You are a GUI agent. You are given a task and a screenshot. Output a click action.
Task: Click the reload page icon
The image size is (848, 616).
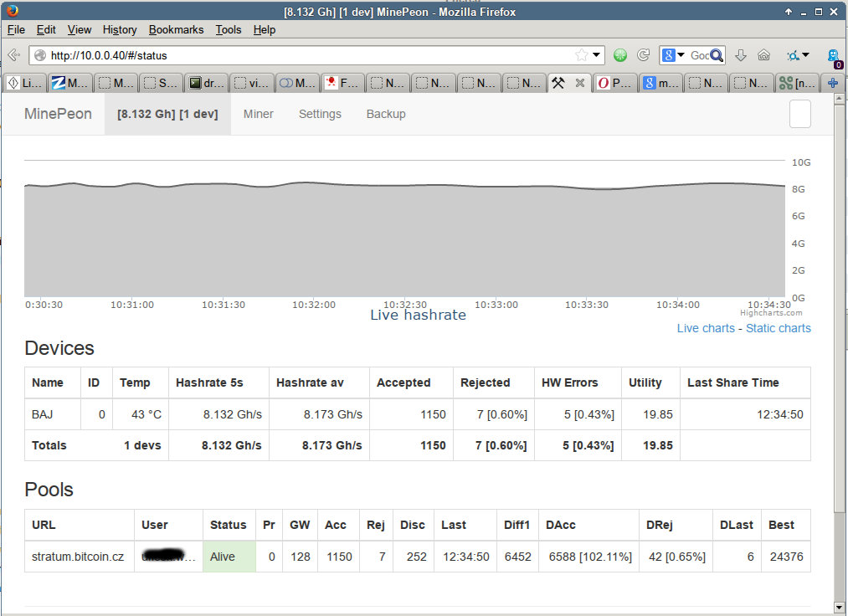643,55
